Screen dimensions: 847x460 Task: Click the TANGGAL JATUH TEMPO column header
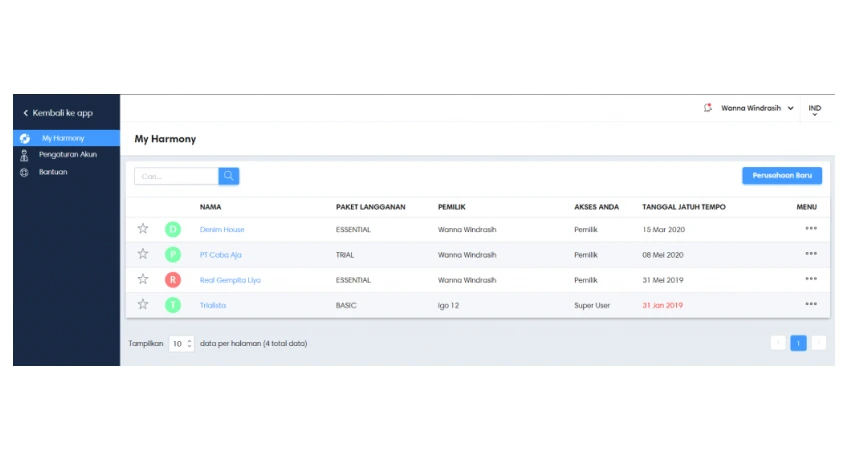coord(684,207)
